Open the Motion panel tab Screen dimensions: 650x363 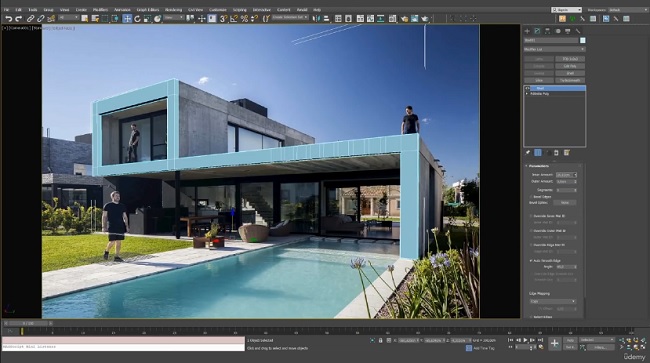tap(558, 31)
